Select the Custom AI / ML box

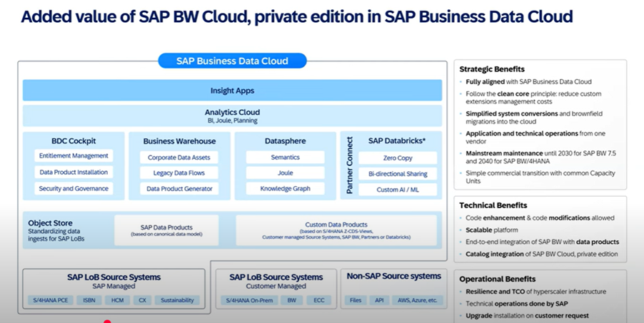click(x=398, y=190)
